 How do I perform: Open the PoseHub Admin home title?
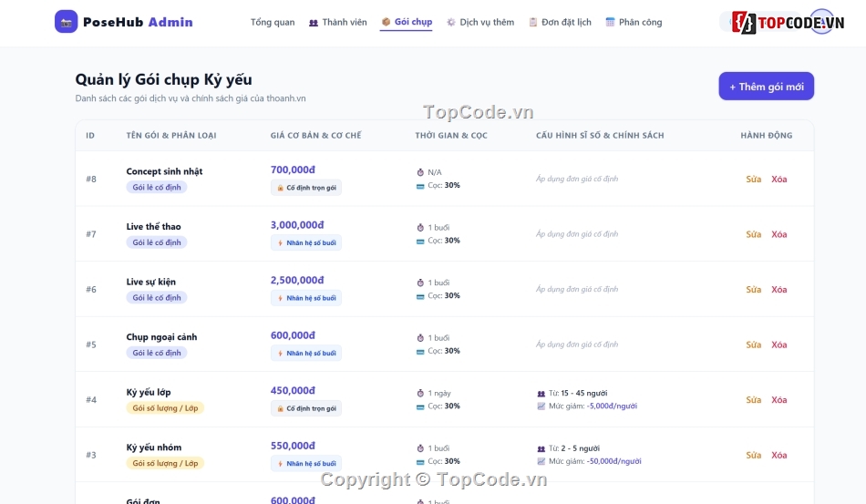[138, 22]
